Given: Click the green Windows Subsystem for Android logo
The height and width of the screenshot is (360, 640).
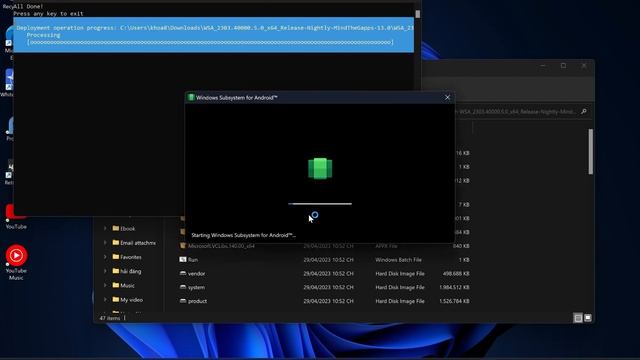Looking at the screenshot, I should pyautogui.click(x=320, y=168).
